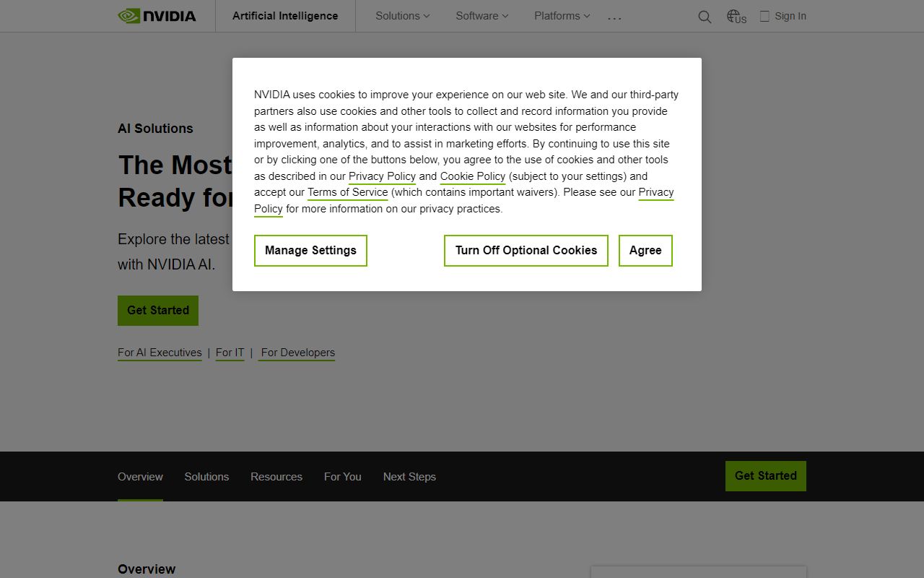Click the Sign In account icon
This screenshot has width=924, height=578.
pyautogui.click(x=790, y=15)
